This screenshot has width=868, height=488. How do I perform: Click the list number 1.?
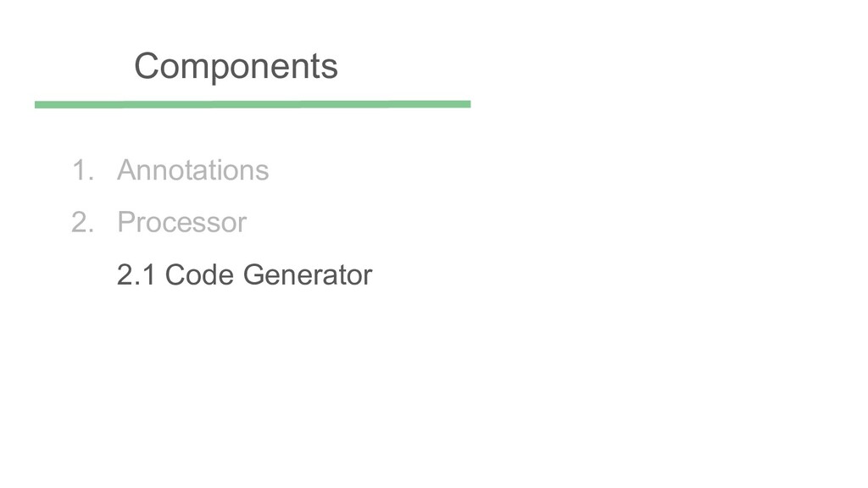click(x=80, y=170)
